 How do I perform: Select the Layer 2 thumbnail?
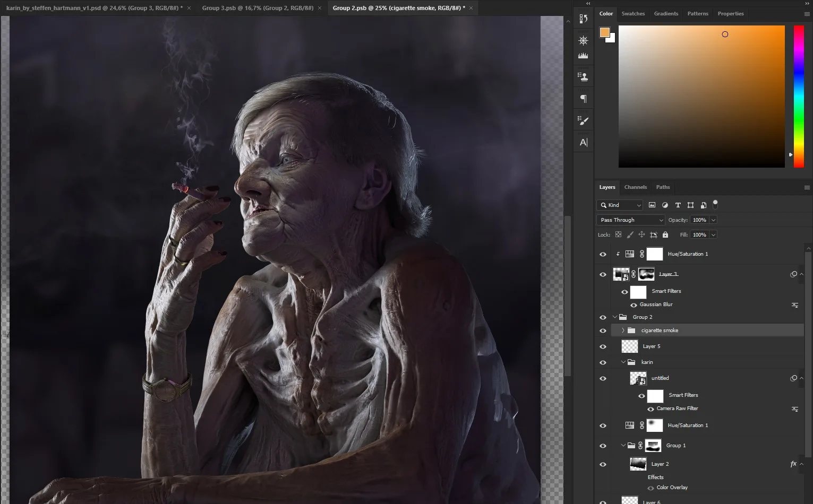click(x=638, y=464)
